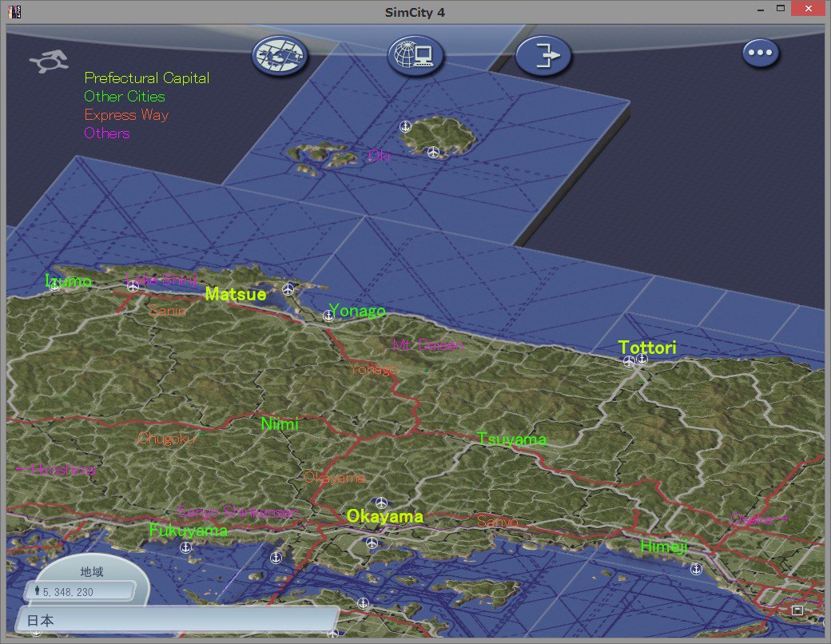The width and height of the screenshot is (831, 644).
Task: Click the Matsue city label
Action: pyautogui.click(x=235, y=294)
